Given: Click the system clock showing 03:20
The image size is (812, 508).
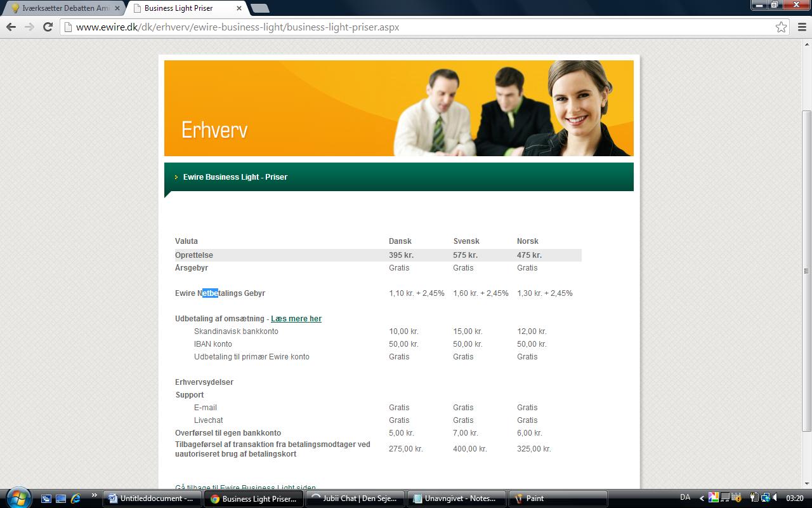Looking at the screenshot, I should tap(795, 498).
